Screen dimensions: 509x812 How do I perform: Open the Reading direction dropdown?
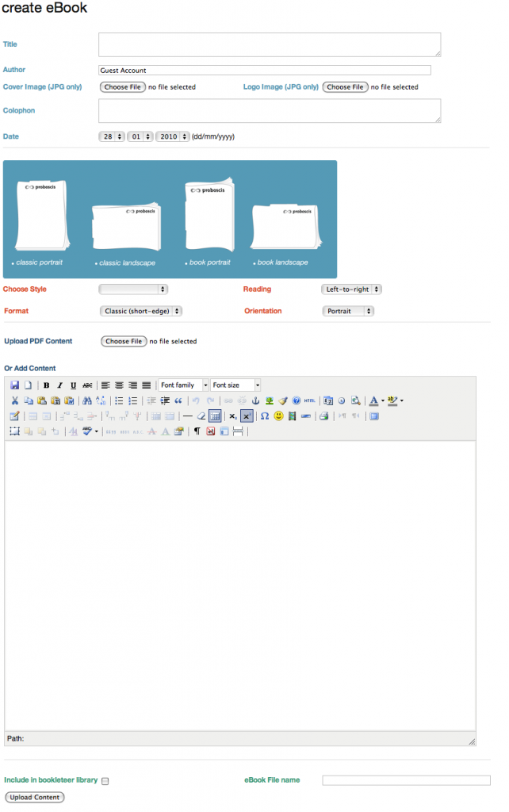(351, 289)
